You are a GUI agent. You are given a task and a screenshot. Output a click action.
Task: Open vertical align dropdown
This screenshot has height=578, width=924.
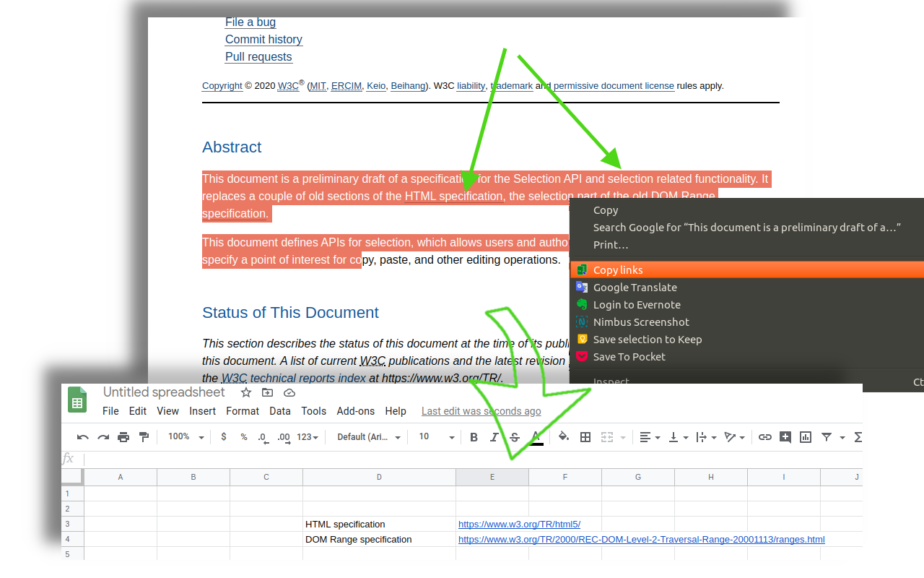coord(679,437)
